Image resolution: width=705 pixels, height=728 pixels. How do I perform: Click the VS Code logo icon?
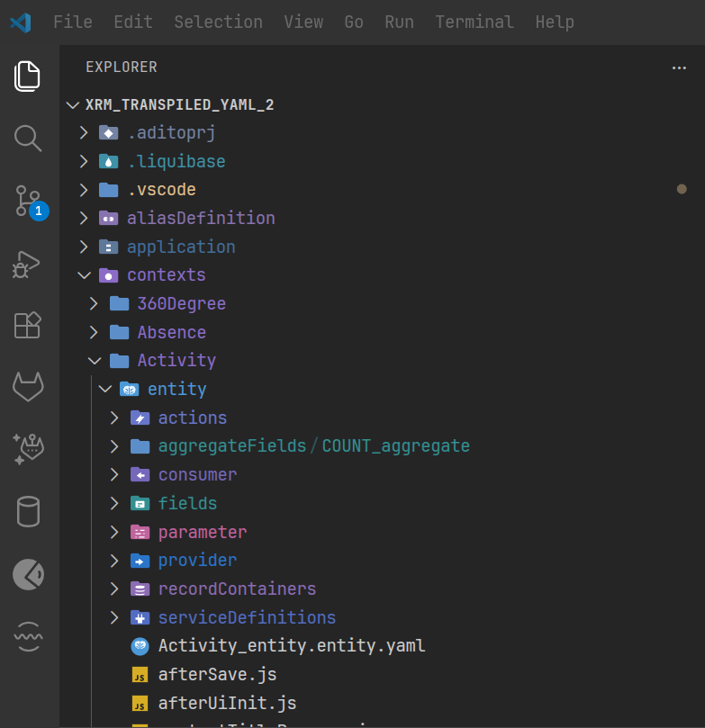pyautogui.click(x=21, y=22)
